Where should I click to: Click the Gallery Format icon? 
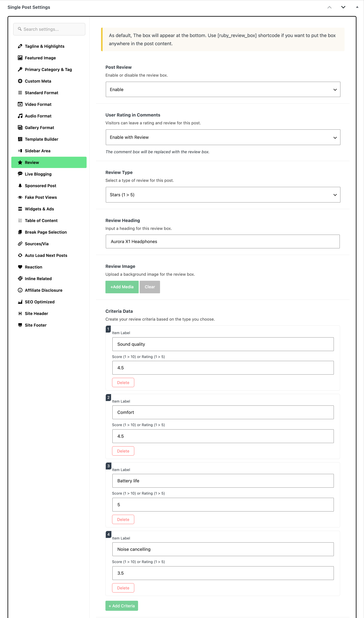[20, 127]
